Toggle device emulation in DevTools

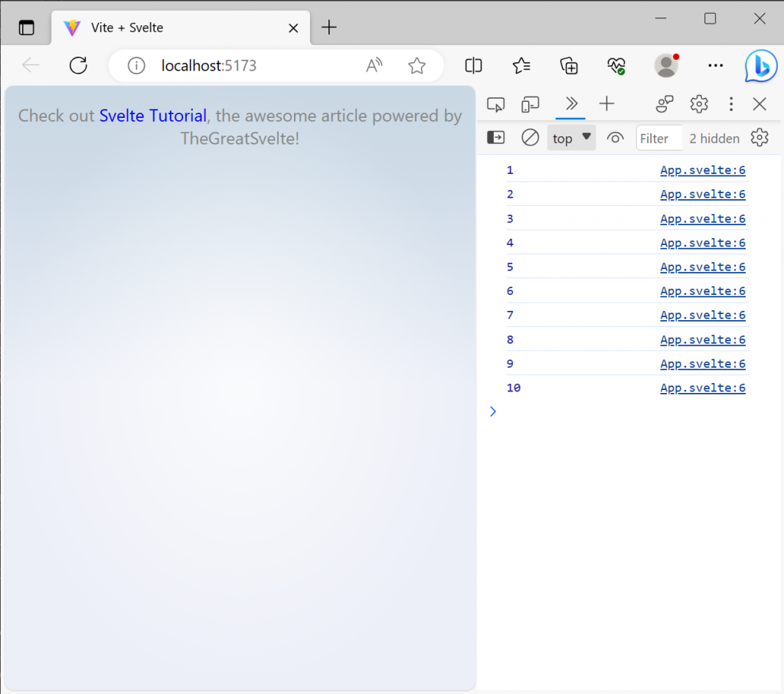(530, 104)
